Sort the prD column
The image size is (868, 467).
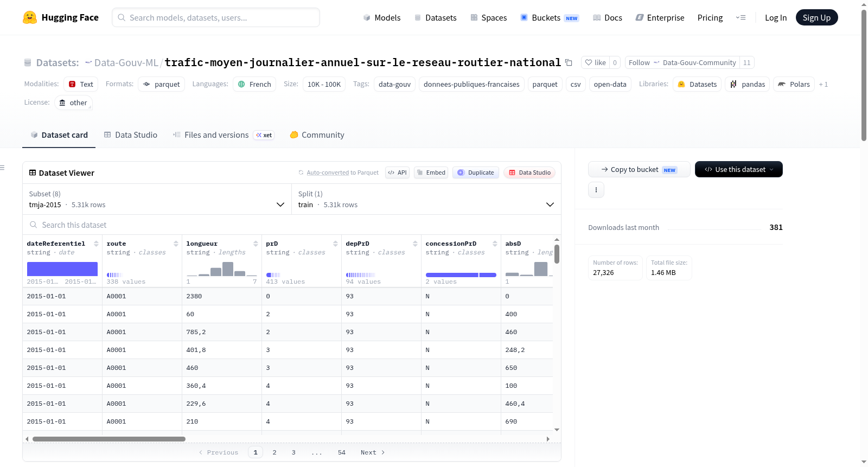pos(335,244)
